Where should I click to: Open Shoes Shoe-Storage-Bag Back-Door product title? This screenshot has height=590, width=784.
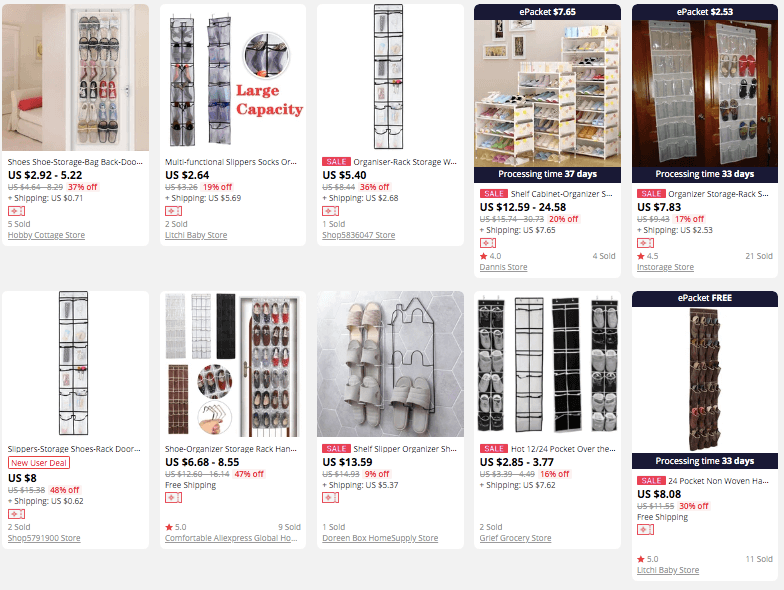coord(75,162)
